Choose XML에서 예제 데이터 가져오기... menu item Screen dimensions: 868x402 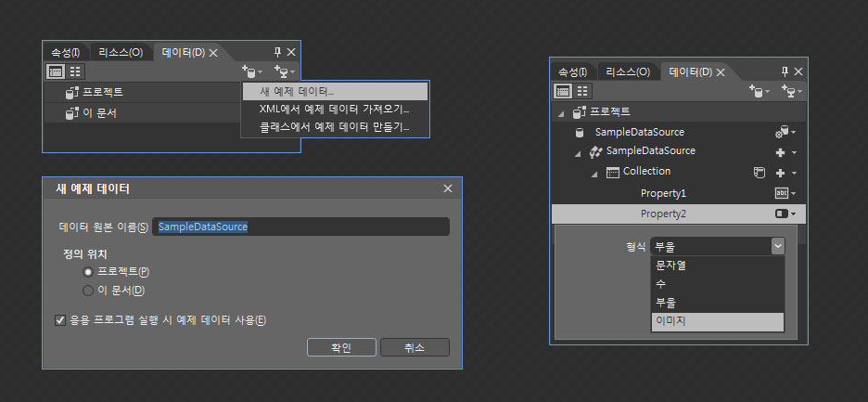[x=335, y=110]
